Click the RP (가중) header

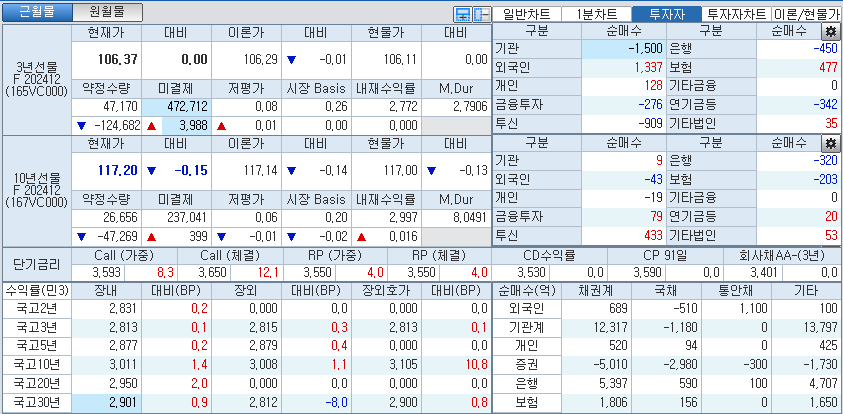(334, 255)
